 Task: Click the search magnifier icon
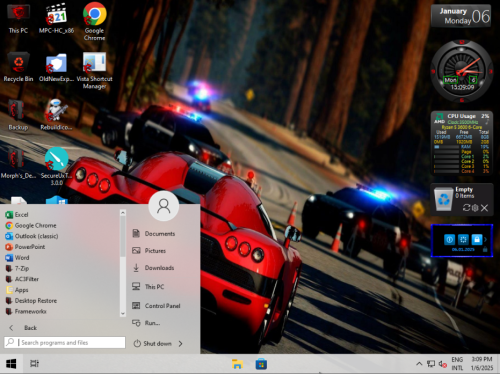point(10,342)
